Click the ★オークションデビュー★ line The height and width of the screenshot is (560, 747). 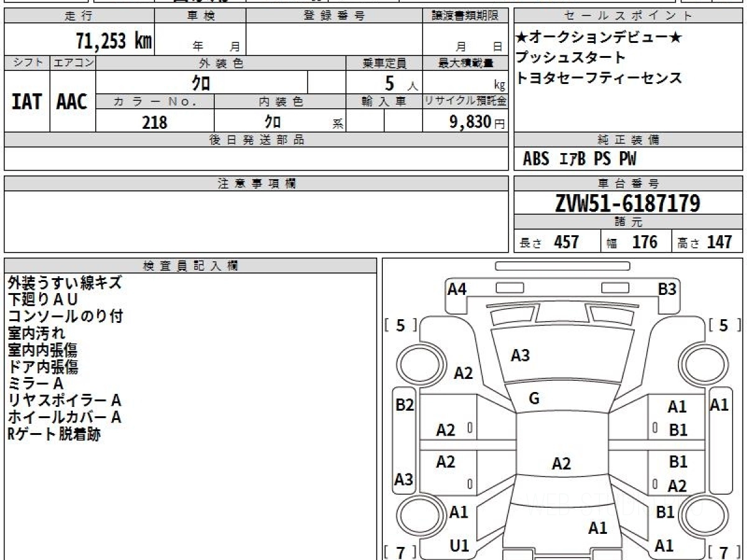(x=598, y=38)
